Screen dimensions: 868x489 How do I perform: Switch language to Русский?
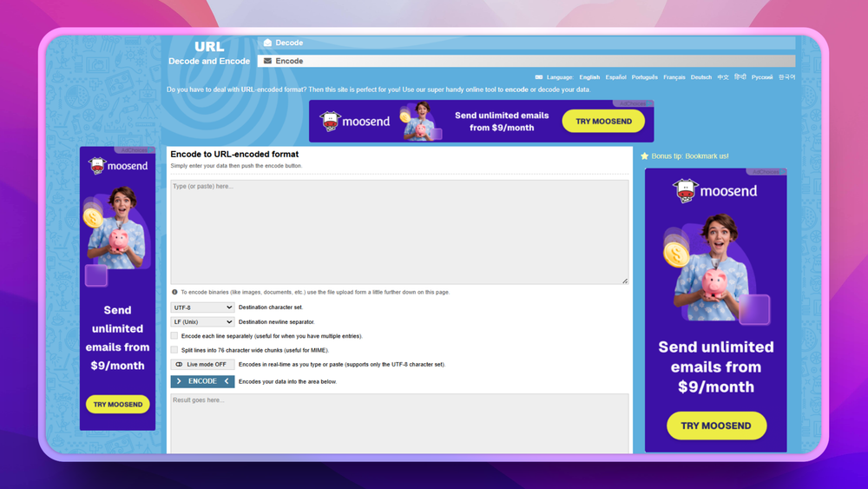click(762, 77)
